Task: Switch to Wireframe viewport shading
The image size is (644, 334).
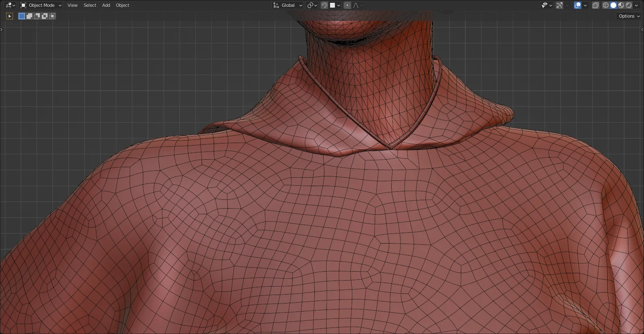Action: (605, 5)
